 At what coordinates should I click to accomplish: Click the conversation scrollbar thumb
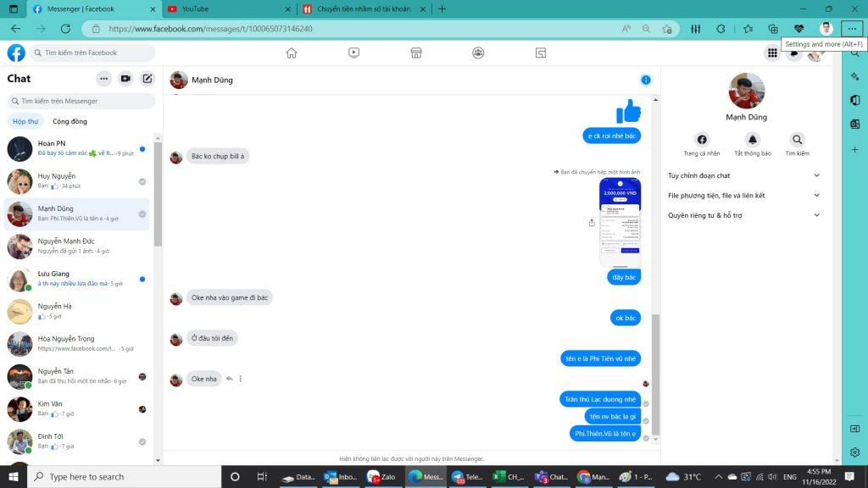(655, 374)
